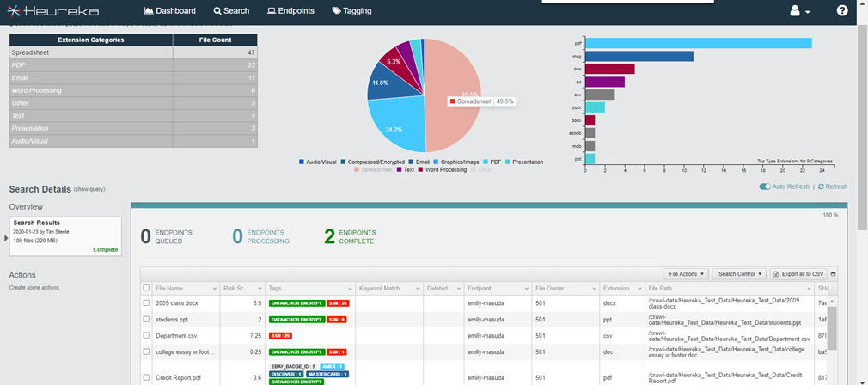Click the PDF legend color swatch
This screenshot has width=868, height=385.
[486, 162]
